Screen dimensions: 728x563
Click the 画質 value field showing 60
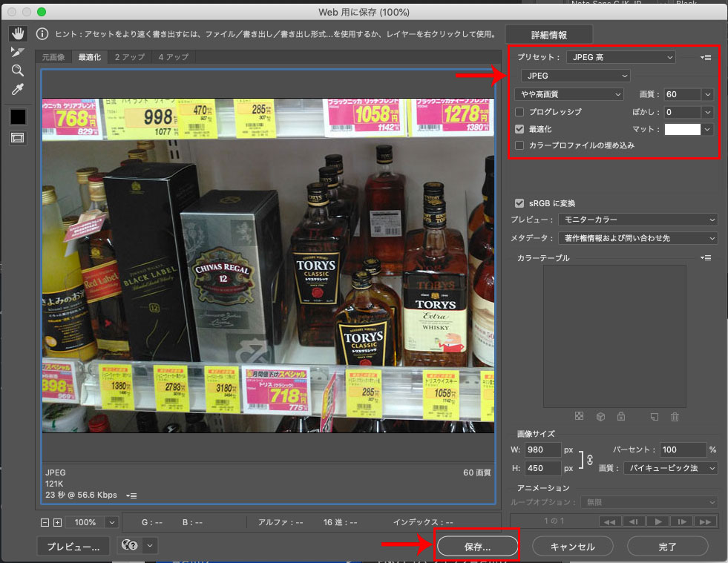[682, 94]
